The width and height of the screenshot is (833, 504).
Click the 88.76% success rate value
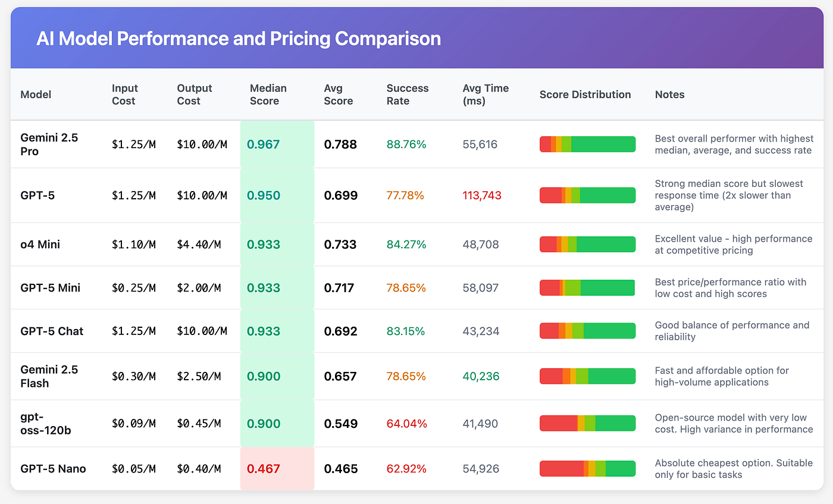coord(406,144)
